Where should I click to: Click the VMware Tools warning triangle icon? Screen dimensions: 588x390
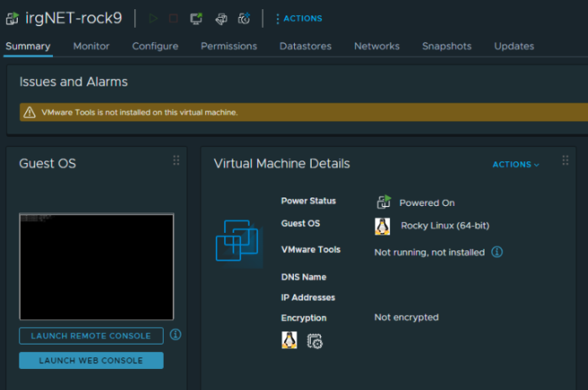click(x=29, y=113)
